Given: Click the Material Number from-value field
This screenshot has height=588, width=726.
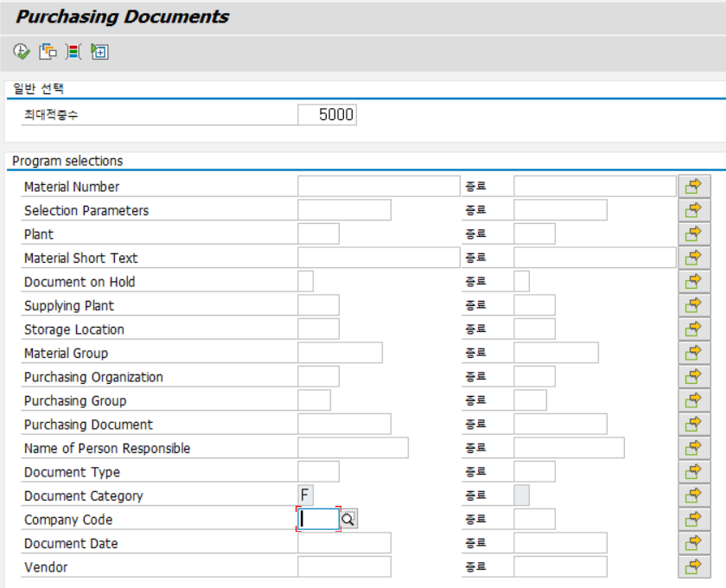Looking at the screenshot, I should click(379, 186).
